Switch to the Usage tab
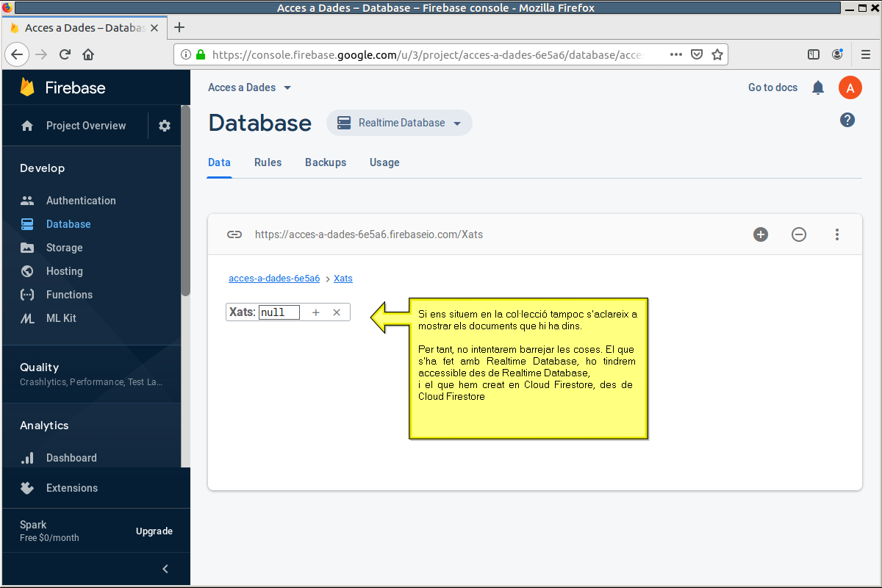This screenshot has height=588, width=882. tap(384, 162)
